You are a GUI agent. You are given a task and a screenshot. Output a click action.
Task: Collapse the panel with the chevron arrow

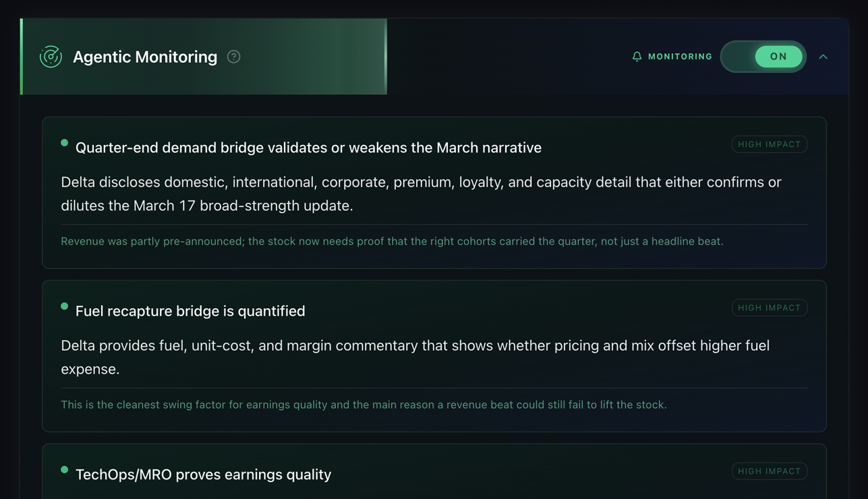823,57
